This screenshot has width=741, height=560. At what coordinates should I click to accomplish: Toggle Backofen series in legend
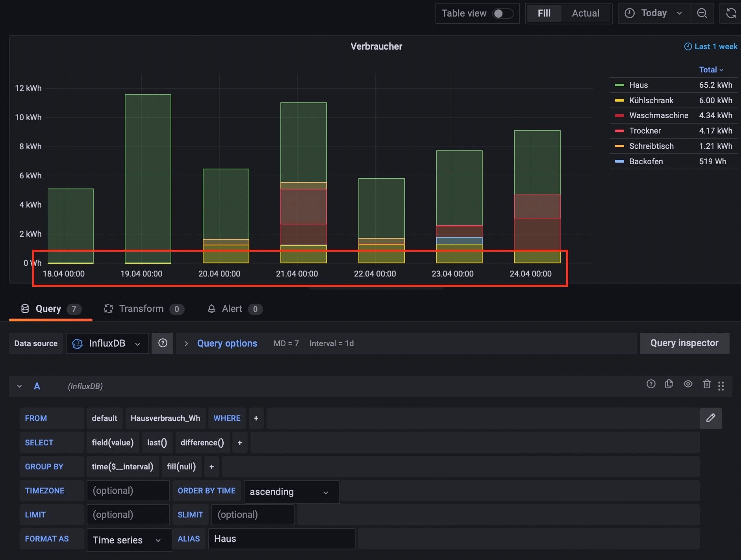(x=646, y=161)
